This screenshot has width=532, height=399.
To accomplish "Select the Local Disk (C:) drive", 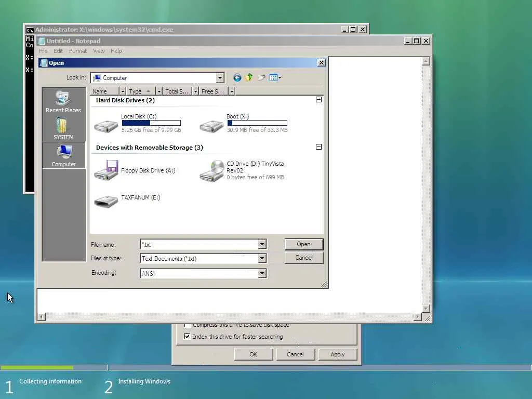I will [x=138, y=123].
